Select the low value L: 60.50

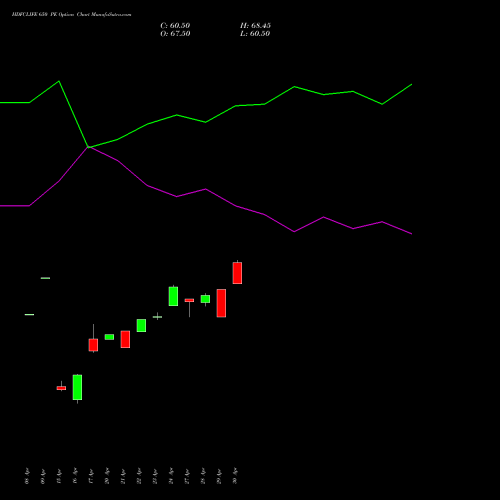pos(255,34)
